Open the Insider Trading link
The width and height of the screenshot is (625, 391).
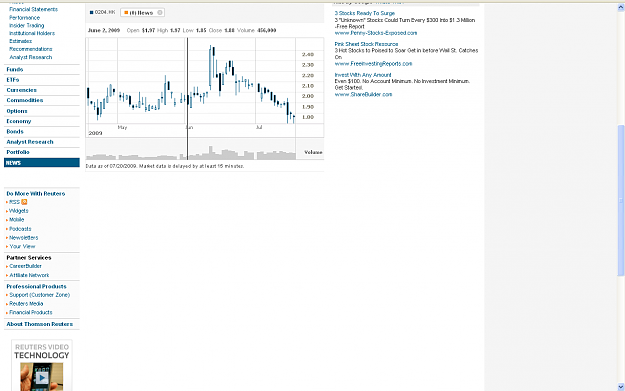[27, 26]
